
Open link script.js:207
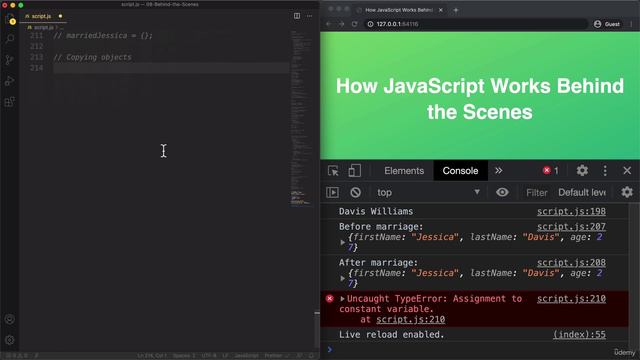point(571,227)
